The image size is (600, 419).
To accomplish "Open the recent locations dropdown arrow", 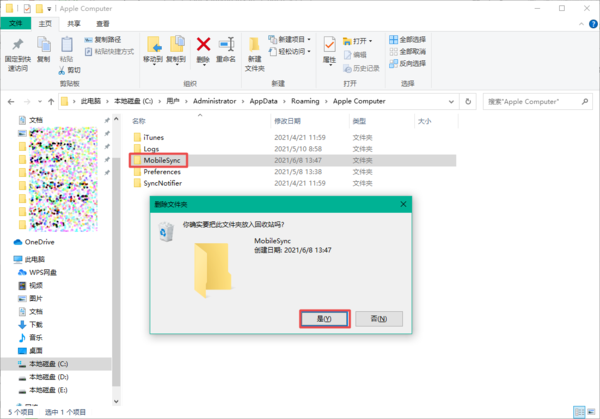I will pos(40,101).
